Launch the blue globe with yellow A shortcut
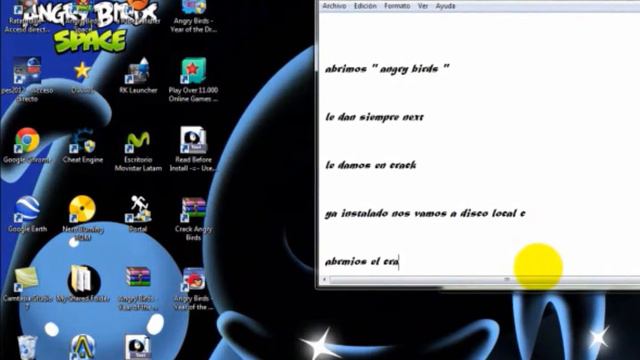 pyautogui.click(x=82, y=347)
